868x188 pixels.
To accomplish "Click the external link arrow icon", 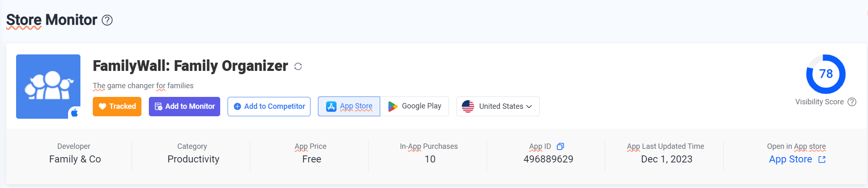I will coord(822,160).
